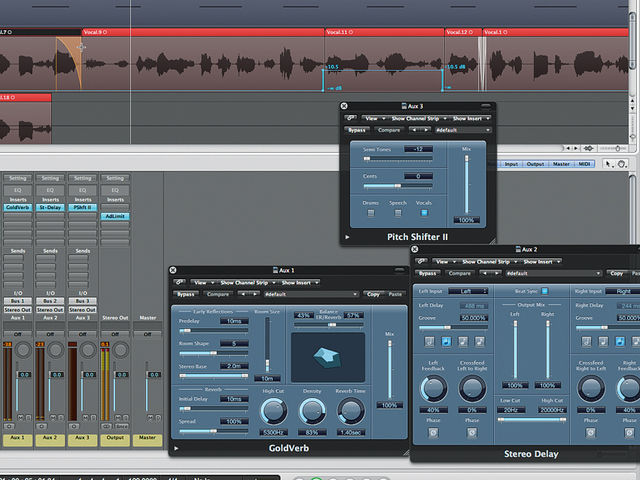Click Copy in the GoldVerb window
The width and height of the screenshot is (640, 480).
point(373,294)
